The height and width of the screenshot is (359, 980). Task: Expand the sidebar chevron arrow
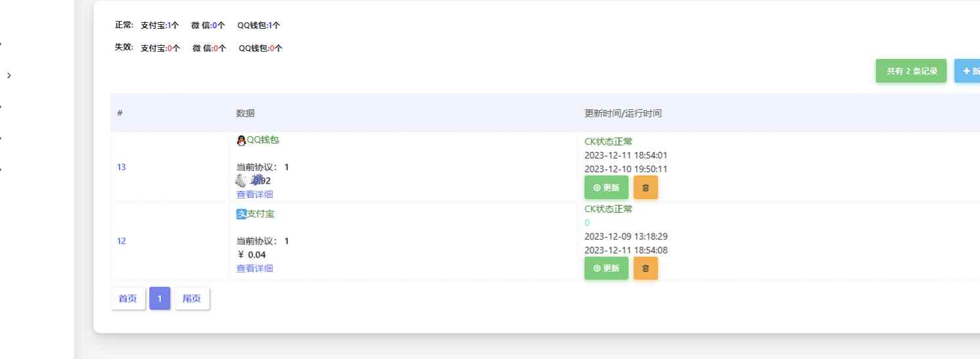click(9, 75)
